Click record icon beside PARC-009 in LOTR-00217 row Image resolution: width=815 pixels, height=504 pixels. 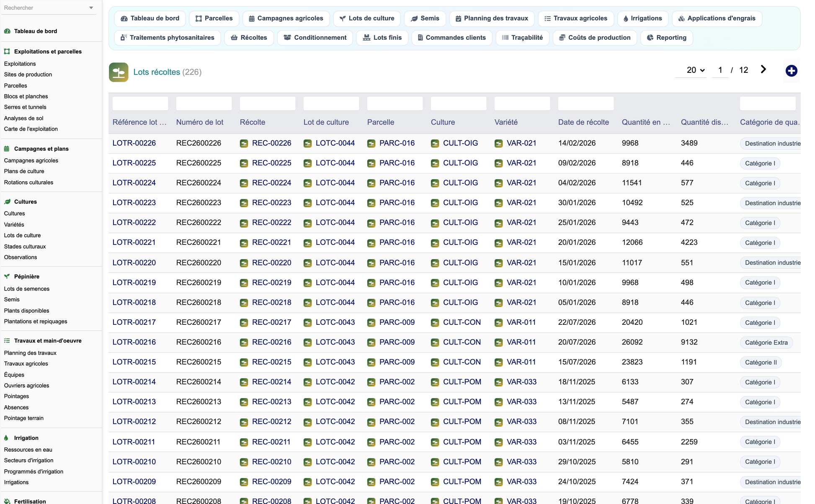point(371,323)
